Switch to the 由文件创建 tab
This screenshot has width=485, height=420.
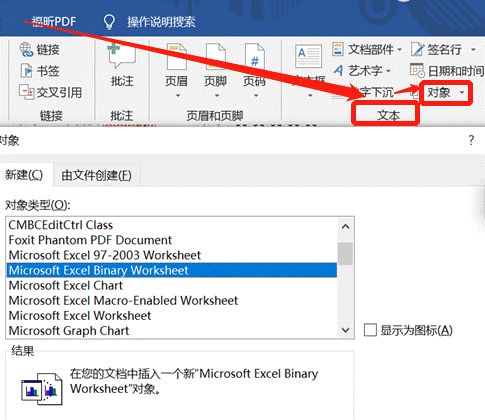click(x=96, y=175)
